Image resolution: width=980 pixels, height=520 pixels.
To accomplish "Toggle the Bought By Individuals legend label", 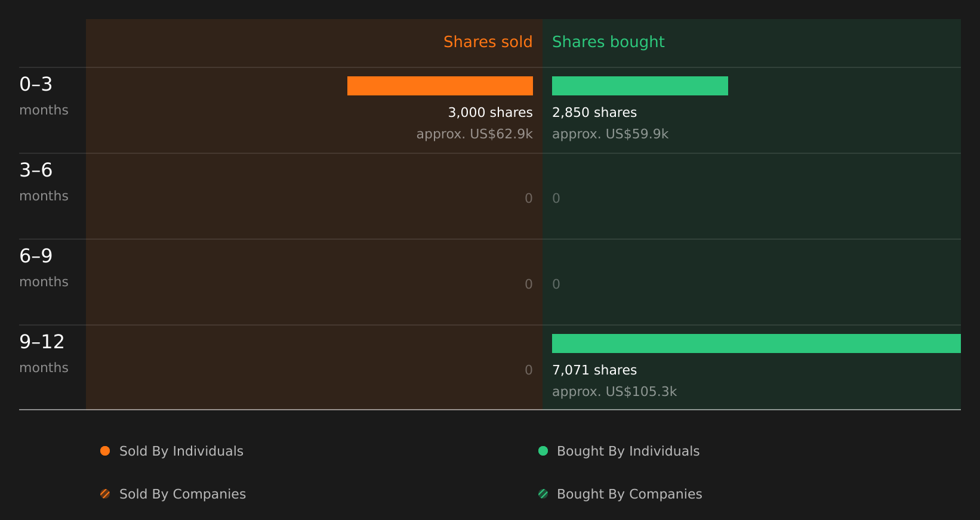I will point(628,451).
